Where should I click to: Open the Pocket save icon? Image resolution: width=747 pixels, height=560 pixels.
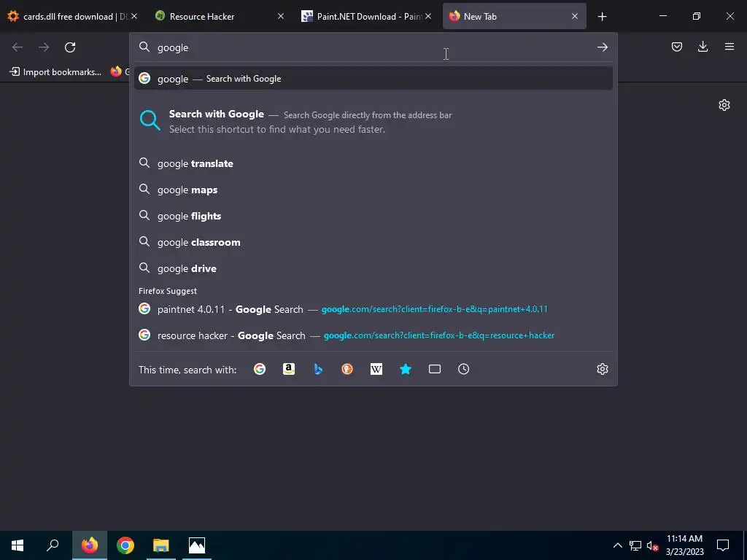pyautogui.click(x=676, y=47)
